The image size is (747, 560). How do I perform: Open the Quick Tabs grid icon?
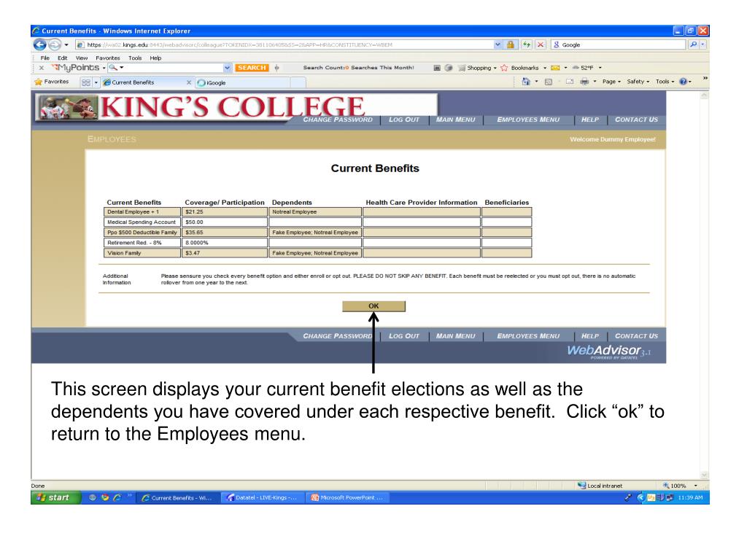[x=86, y=82]
